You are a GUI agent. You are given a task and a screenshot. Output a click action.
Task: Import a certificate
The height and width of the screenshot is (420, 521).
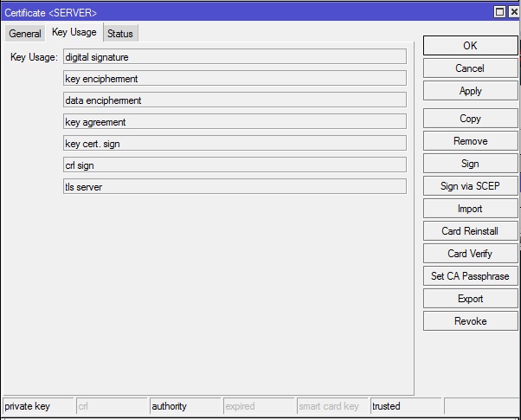(x=470, y=209)
